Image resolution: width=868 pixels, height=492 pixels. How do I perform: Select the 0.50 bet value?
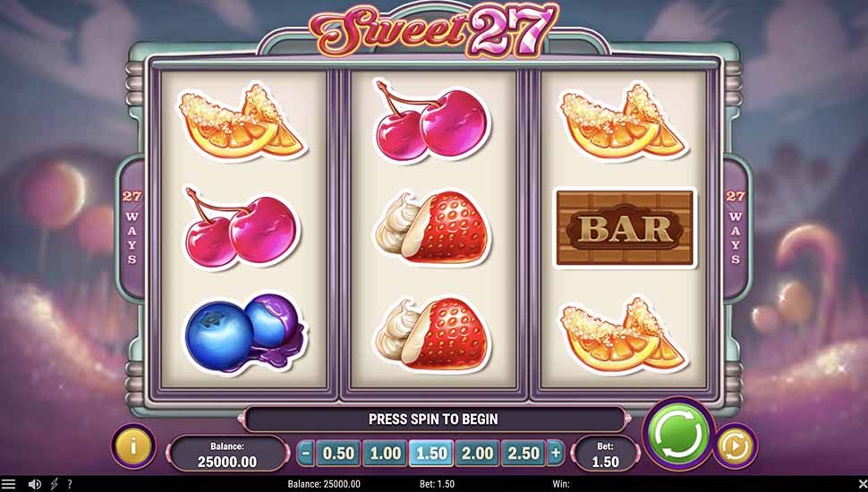pos(338,454)
